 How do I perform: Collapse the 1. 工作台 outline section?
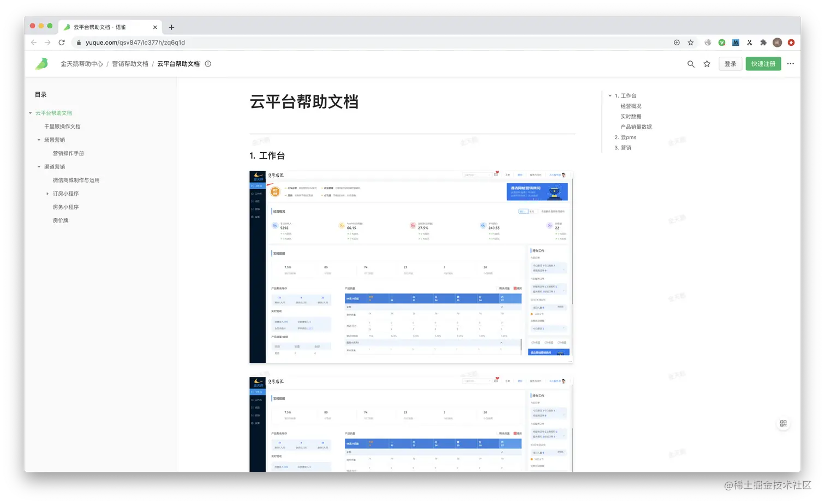[610, 96]
